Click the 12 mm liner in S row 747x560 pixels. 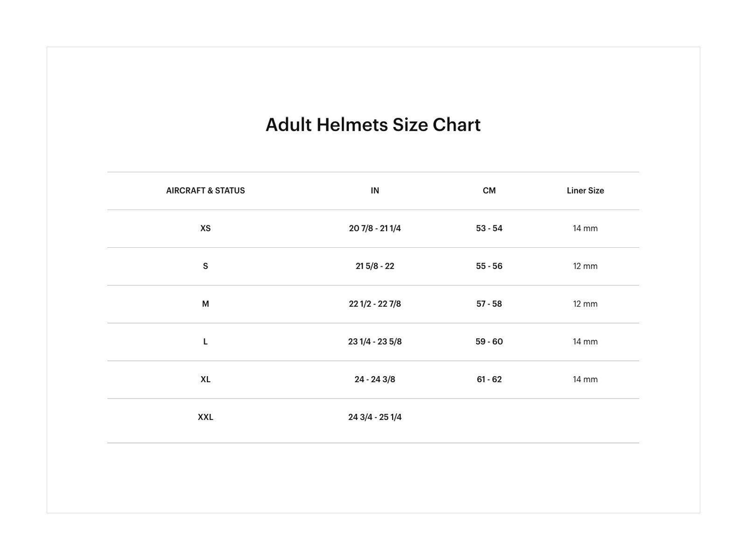pyautogui.click(x=585, y=266)
